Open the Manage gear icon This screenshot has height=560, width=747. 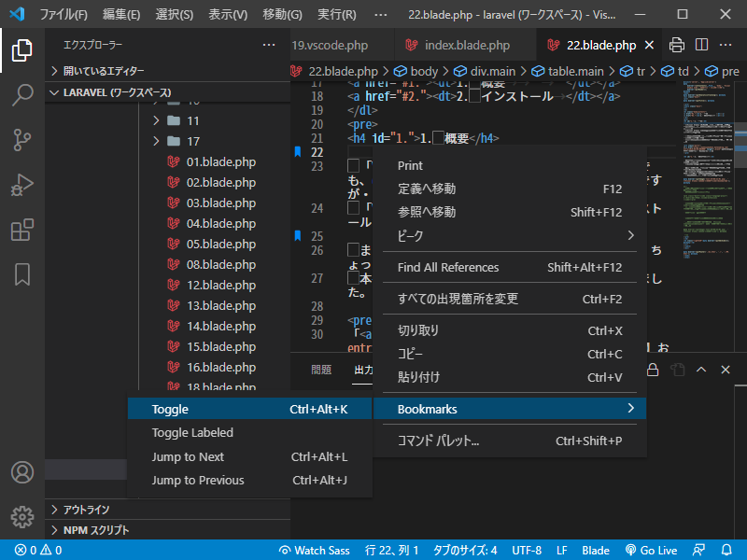tap(22, 516)
